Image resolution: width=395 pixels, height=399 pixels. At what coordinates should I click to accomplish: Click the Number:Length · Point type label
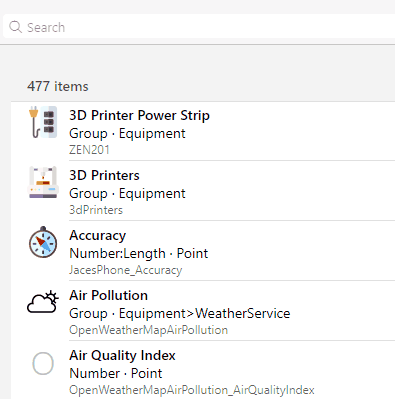click(x=139, y=253)
